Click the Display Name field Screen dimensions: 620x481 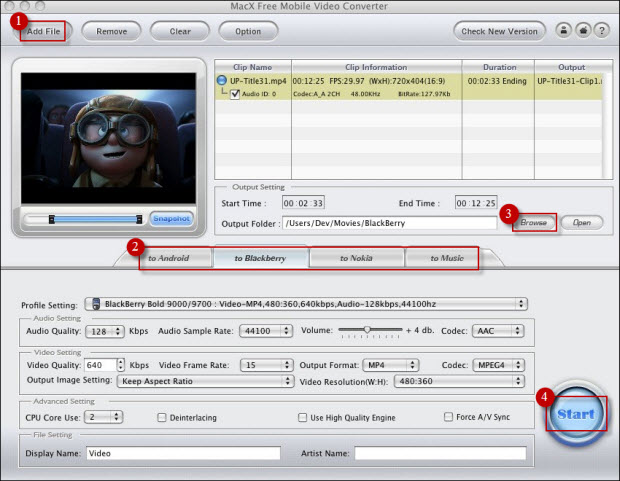click(183, 453)
